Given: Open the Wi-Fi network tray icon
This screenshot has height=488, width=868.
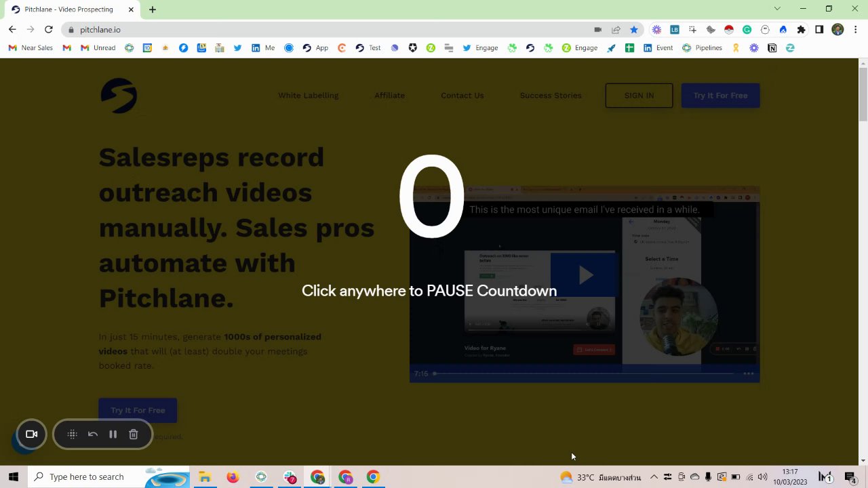Looking at the screenshot, I should click(749, 477).
